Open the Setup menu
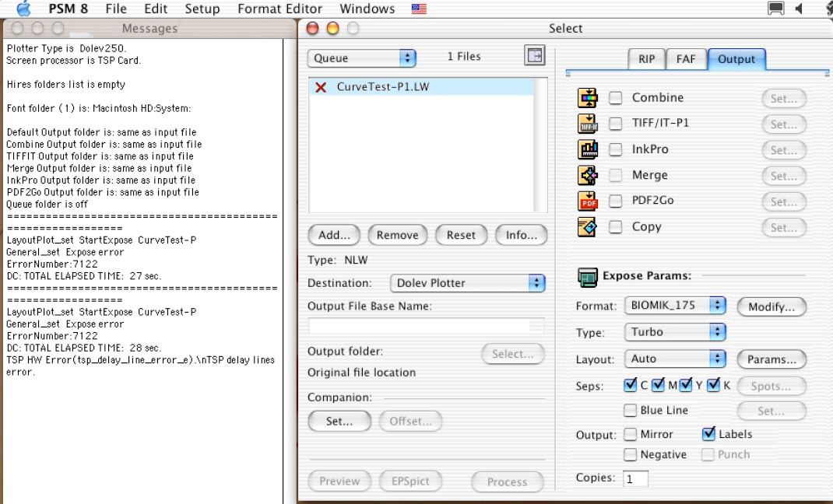The width and height of the screenshot is (833, 504). [202, 9]
